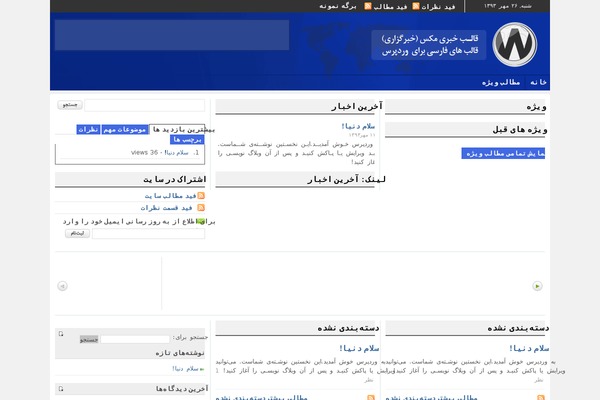Click the subscribe button beside the email field
The width and height of the screenshot is (600, 400).
77,233
